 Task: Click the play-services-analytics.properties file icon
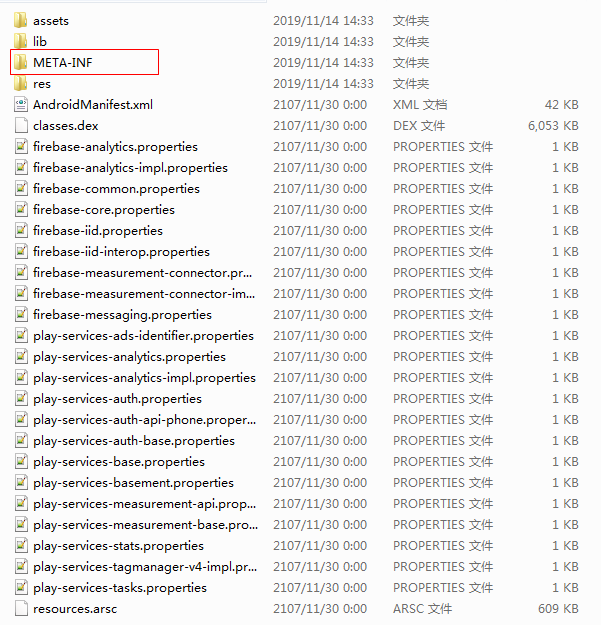[21, 356]
